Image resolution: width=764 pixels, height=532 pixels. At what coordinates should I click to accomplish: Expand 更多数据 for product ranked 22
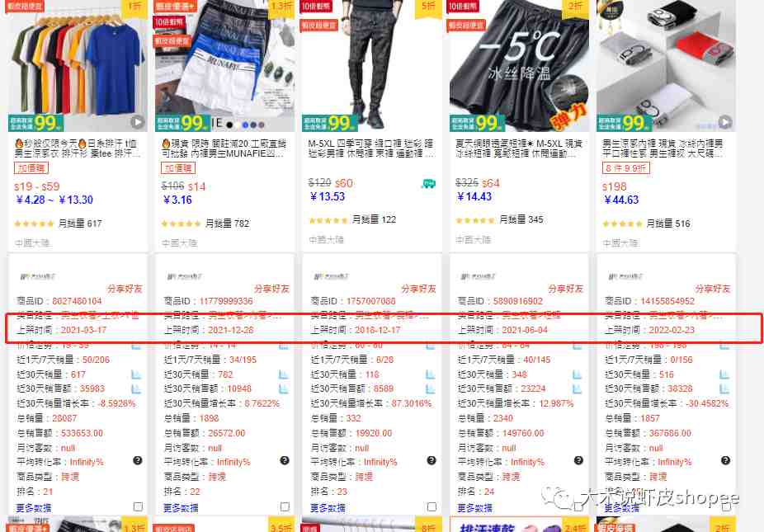[181, 507]
